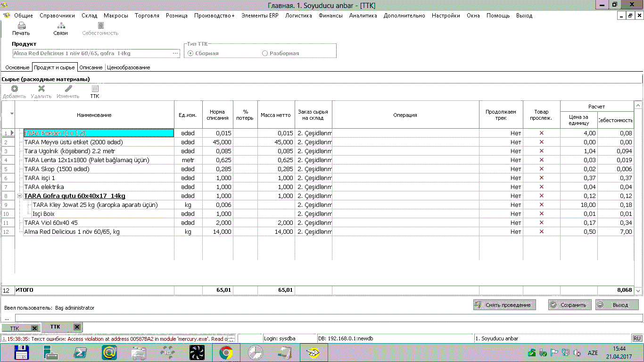Close the active TTK bottom tab

pyautogui.click(x=77, y=327)
